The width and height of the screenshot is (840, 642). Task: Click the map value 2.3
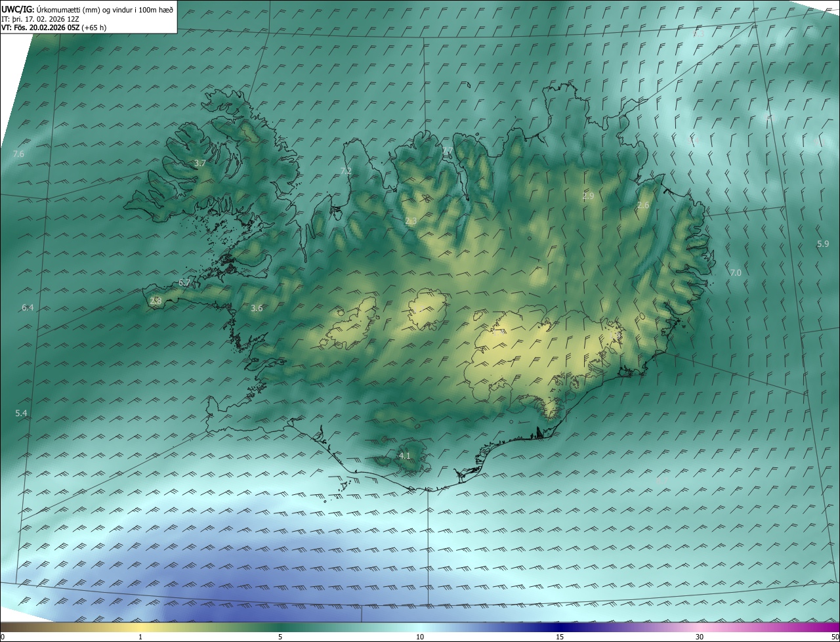(411, 221)
